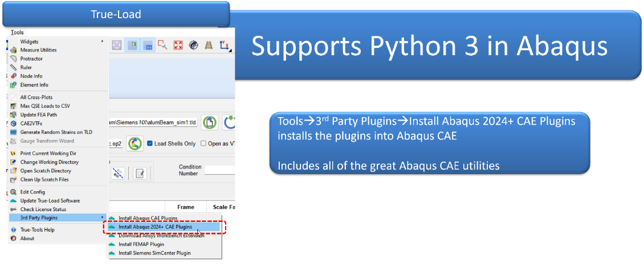Uncheck the Load Shells Only checkbox

pos(150,143)
